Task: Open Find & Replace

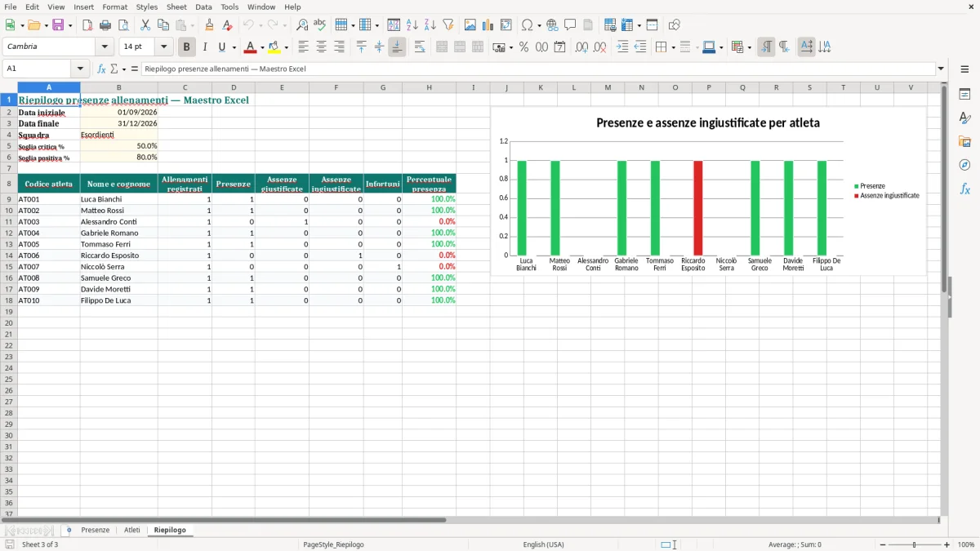Action: click(302, 25)
